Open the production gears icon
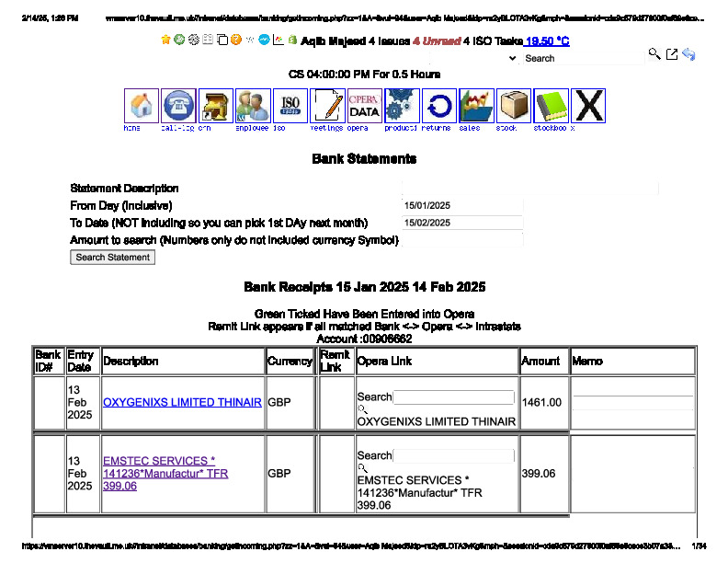Image resolution: width=728 pixels, height=563 pixels. pos(402,106)
